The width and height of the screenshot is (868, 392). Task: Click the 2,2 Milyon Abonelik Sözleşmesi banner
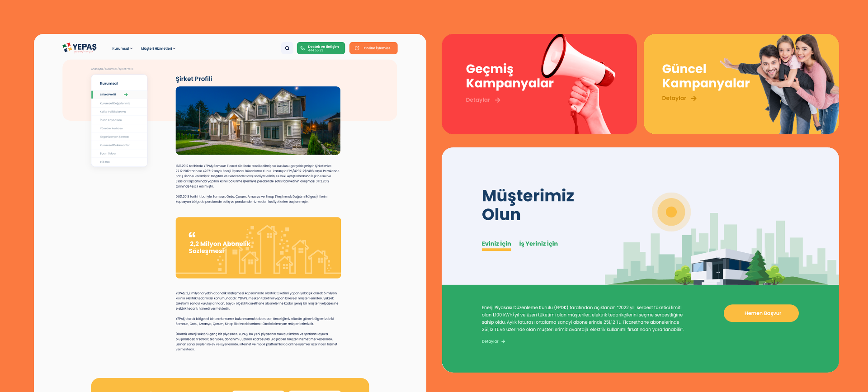pos(258,247)
